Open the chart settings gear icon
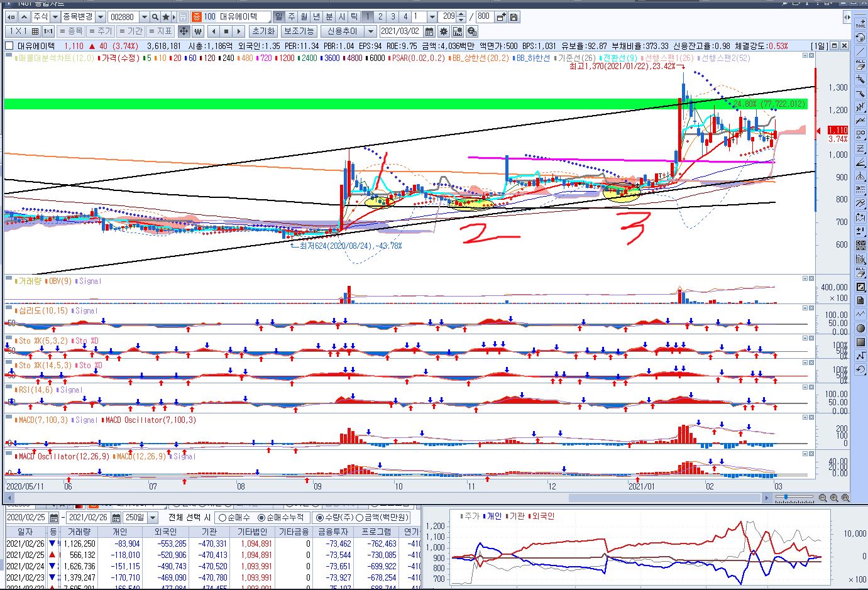This screenshot has height=590, width=868. pos(444,31)
